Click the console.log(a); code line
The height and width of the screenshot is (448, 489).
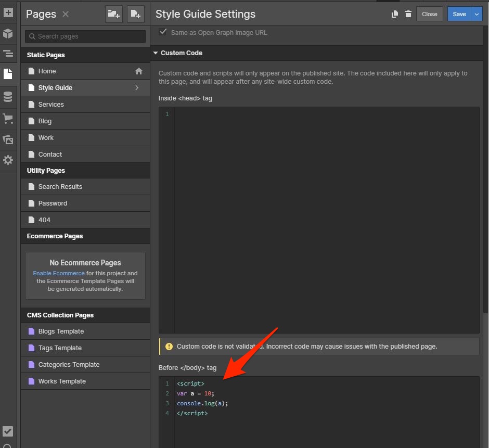(202, 403)
